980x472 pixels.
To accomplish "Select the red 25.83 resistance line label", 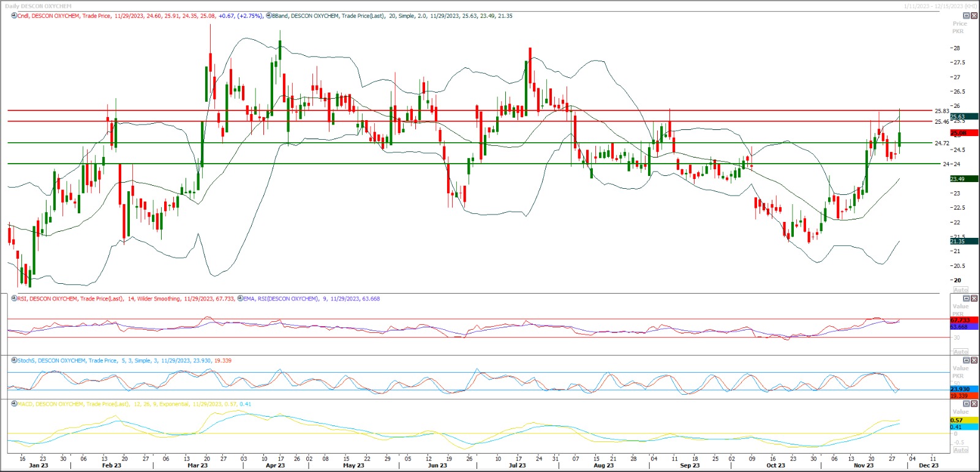I will point(941,111).
